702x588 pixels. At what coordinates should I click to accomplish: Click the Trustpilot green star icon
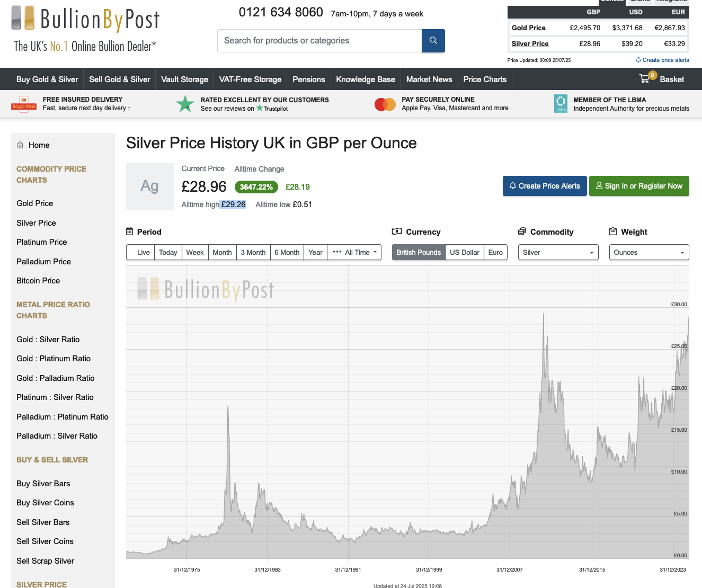click(185, 104)
